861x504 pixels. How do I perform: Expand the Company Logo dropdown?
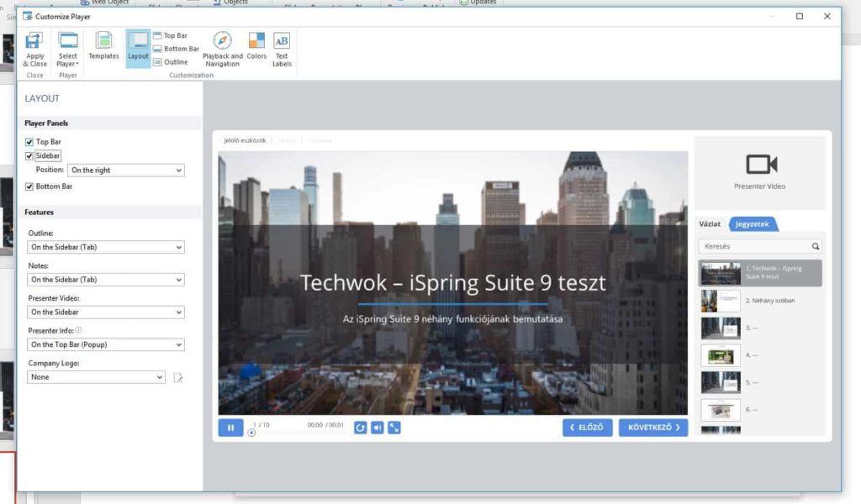click(x=95, y=376)
